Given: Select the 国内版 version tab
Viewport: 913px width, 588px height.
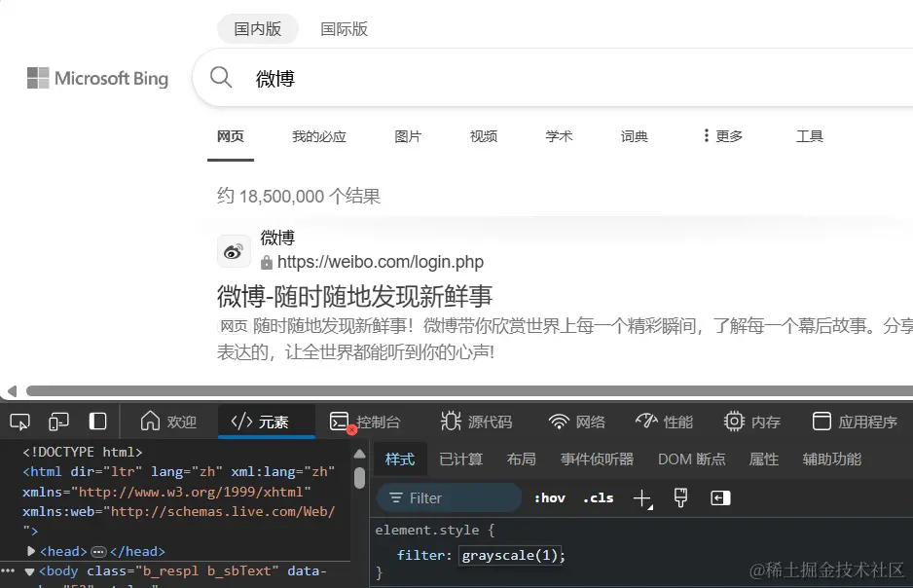Looking at the screenshot, I should coord(257,28).
